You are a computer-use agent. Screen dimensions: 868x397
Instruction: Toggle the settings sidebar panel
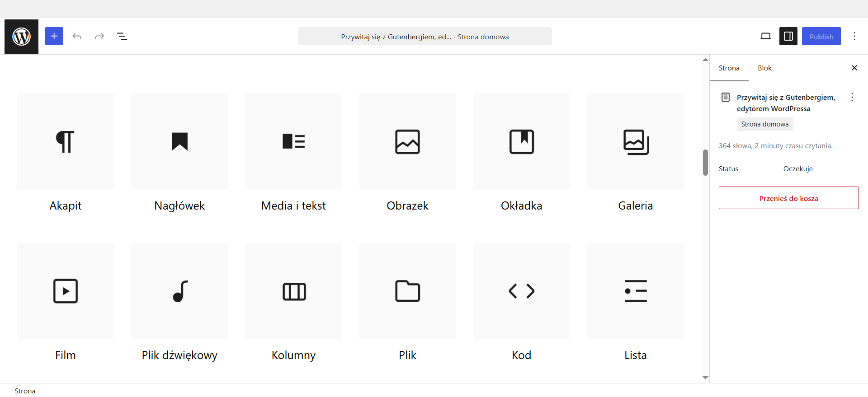(x=788, y=36)
